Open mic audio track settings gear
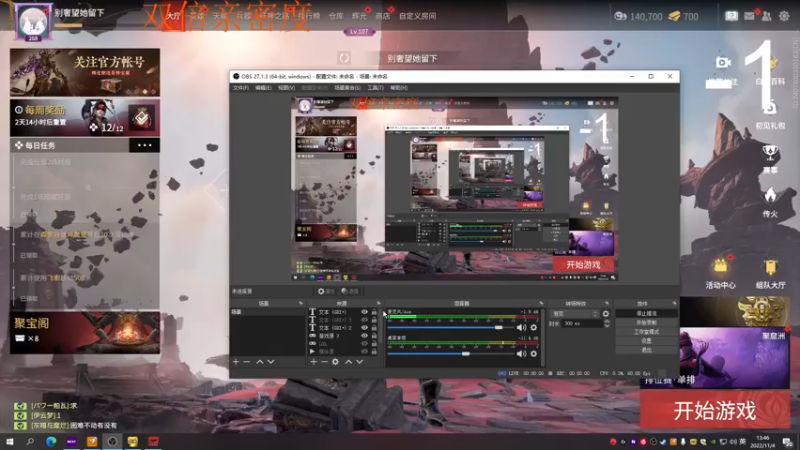Viewport: 800px width, 450px height. tap(534, 328)
